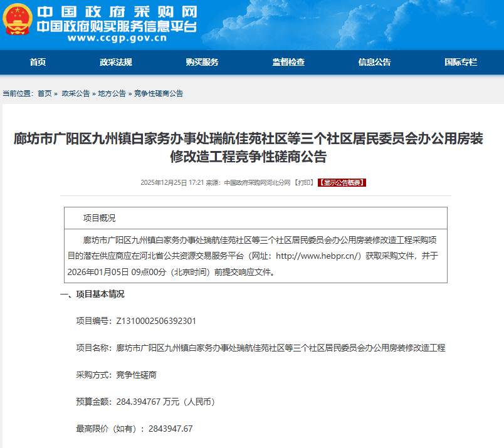
Task: Visit the 国际专栏 navigation section
Action: point(461,63)
